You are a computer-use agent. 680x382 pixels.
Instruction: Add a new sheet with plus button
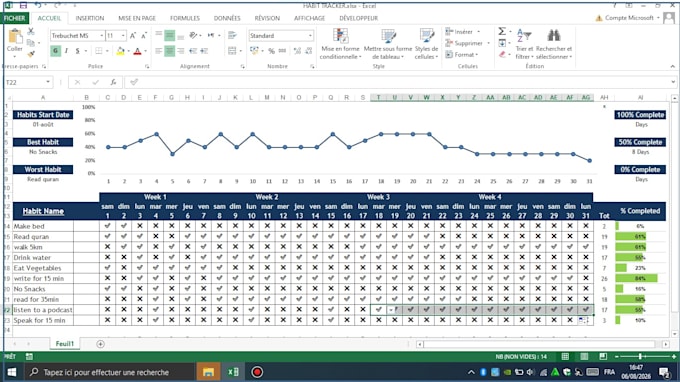pyautogui.click(x=100, y=344)
